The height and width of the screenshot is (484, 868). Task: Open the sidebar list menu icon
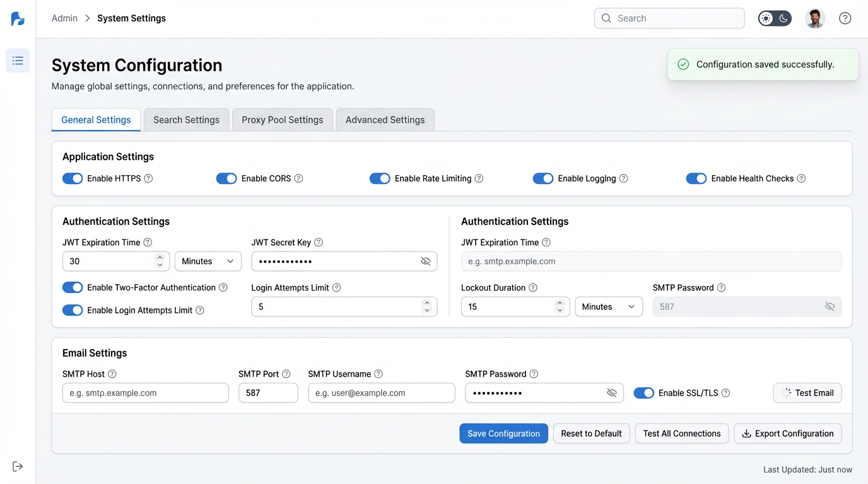pos(18,60)
